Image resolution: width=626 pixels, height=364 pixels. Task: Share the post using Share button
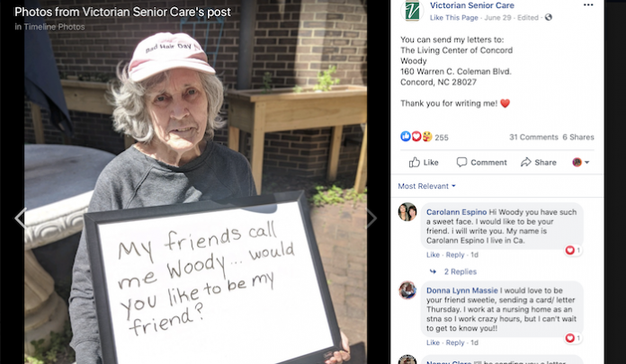(x=538, y=162)
